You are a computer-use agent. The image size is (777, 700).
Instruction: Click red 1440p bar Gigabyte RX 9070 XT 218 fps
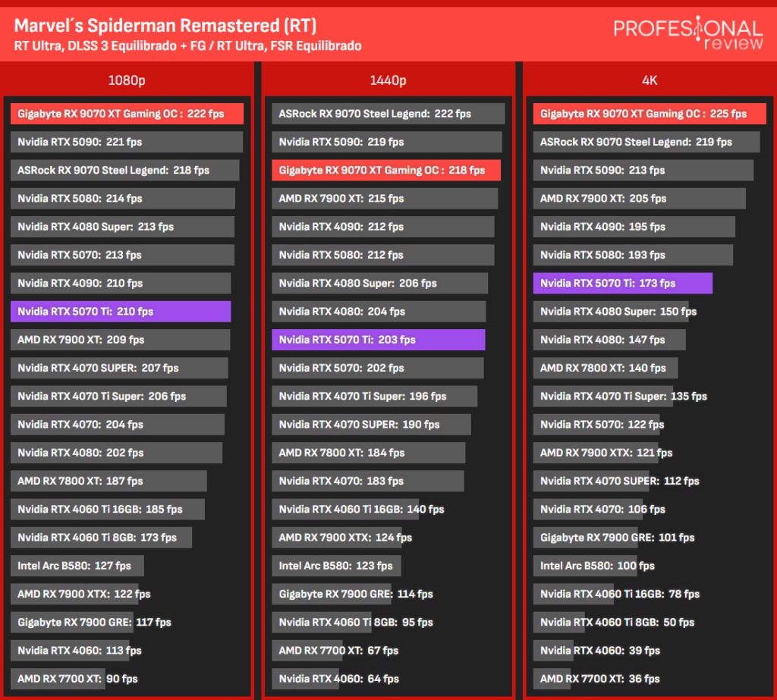click(386, 171)
